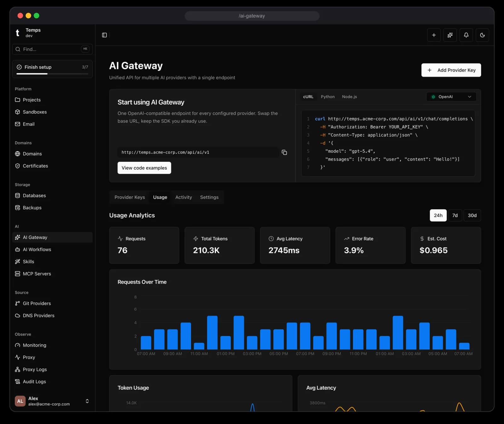Click the plus icon in top toolbar
504x424 pixels.
(x=434, y=35)
